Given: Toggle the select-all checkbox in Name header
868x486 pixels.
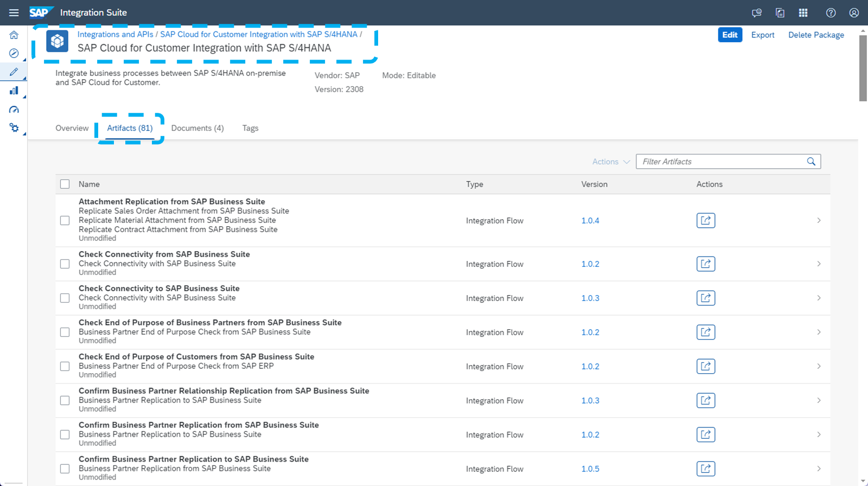Looking at the screenshot, I should (65, 184).
